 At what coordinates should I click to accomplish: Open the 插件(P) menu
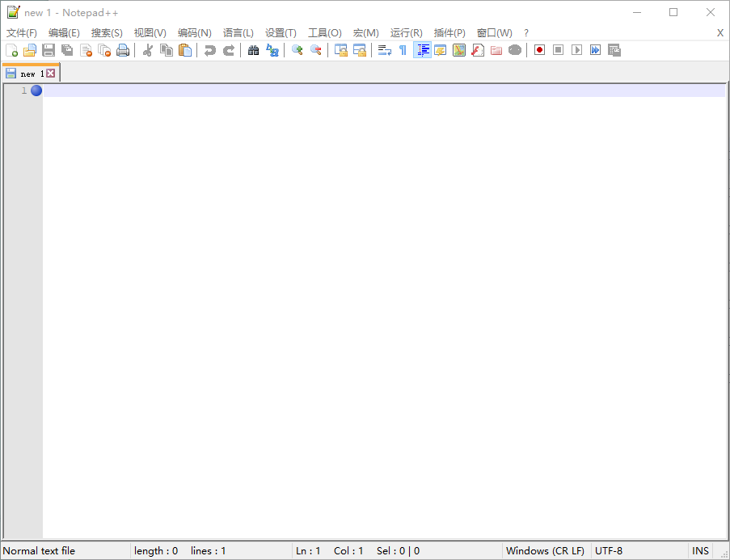coord(449,33)
